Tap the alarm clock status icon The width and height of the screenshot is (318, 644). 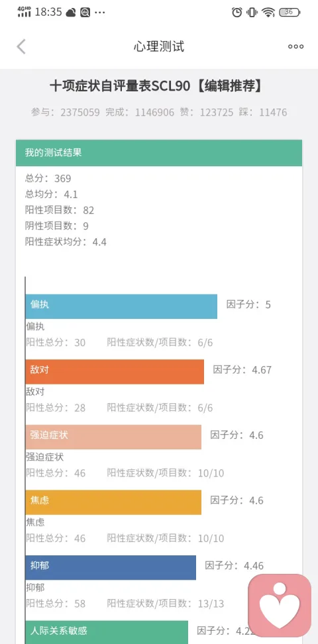click(x=237, y=13)
